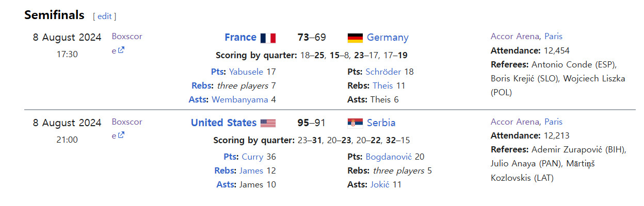Edit the Semifinals section
Image resolution: width=644 pixels, height=206 pixels.
coord(104,16)
